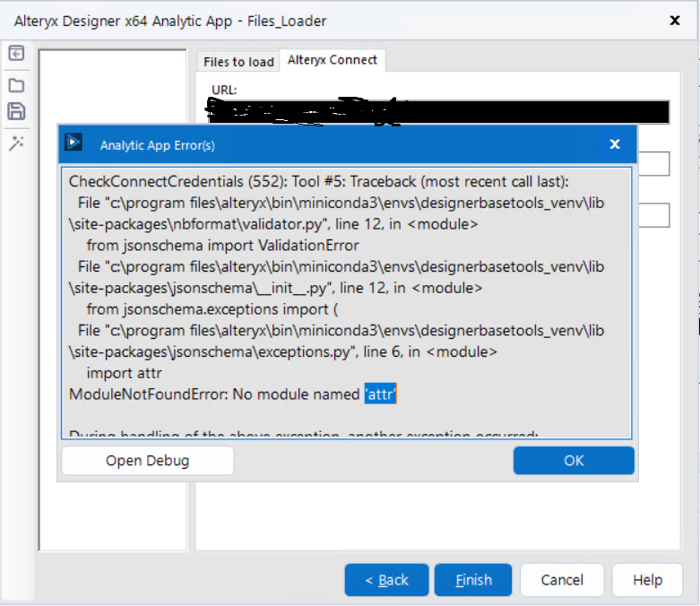Viewport: 700px width, 606px height.
Task: Go to previous step with Back
Action: [386, 580]
